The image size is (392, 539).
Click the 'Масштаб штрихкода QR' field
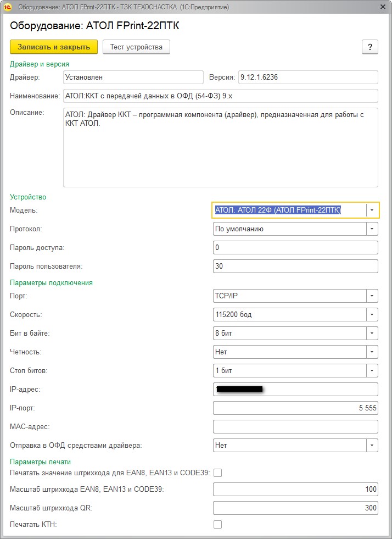(295, 508)
